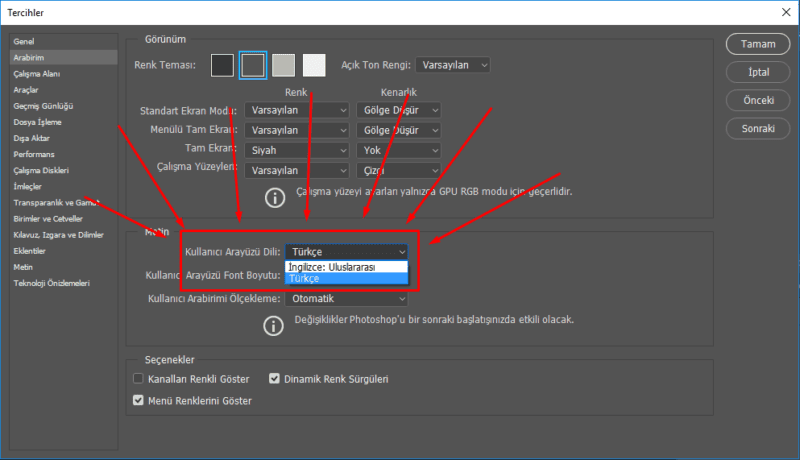Choose Türkçe in the language list
The height and width of the screenshot is (460, 800).
click(346, 279)
